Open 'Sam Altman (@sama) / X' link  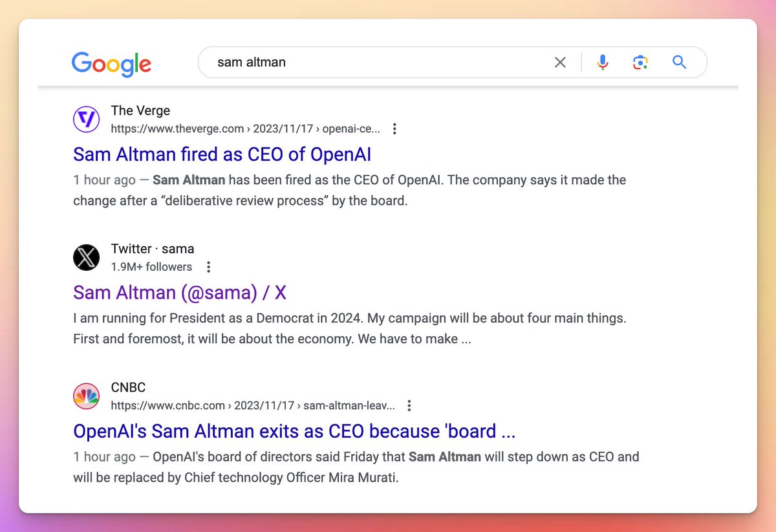180,293
